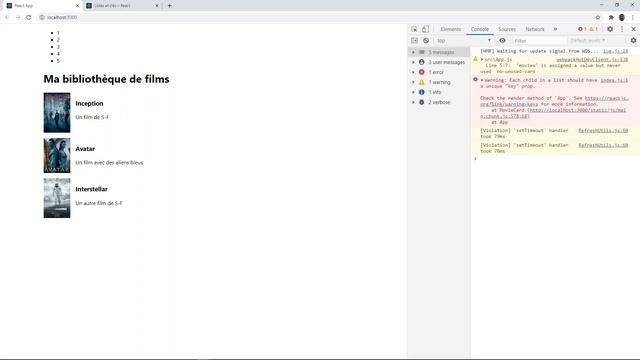Expand the '1 error' group
Viewport: 640px width, 360px height.
[x=413, y=72]
